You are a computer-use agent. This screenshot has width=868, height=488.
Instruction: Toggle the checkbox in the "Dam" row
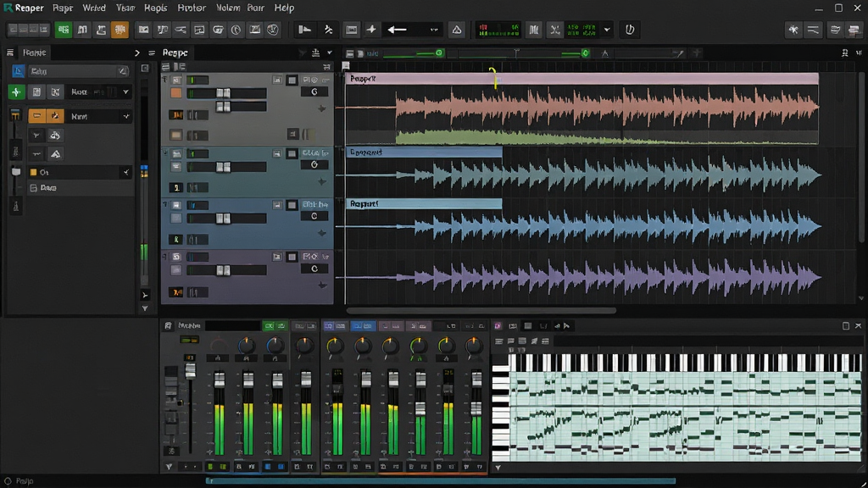tap(33, 188)
